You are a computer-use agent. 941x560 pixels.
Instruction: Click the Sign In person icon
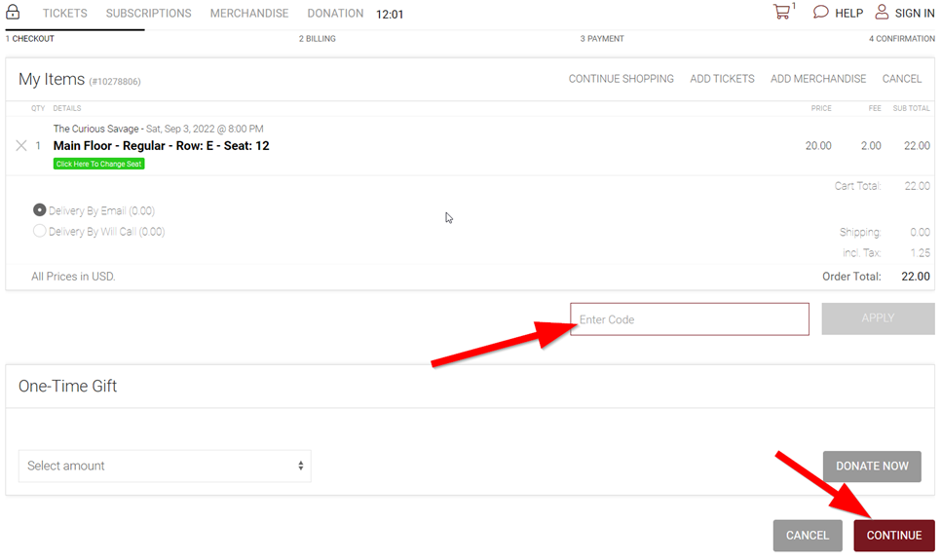click(882, 13)
